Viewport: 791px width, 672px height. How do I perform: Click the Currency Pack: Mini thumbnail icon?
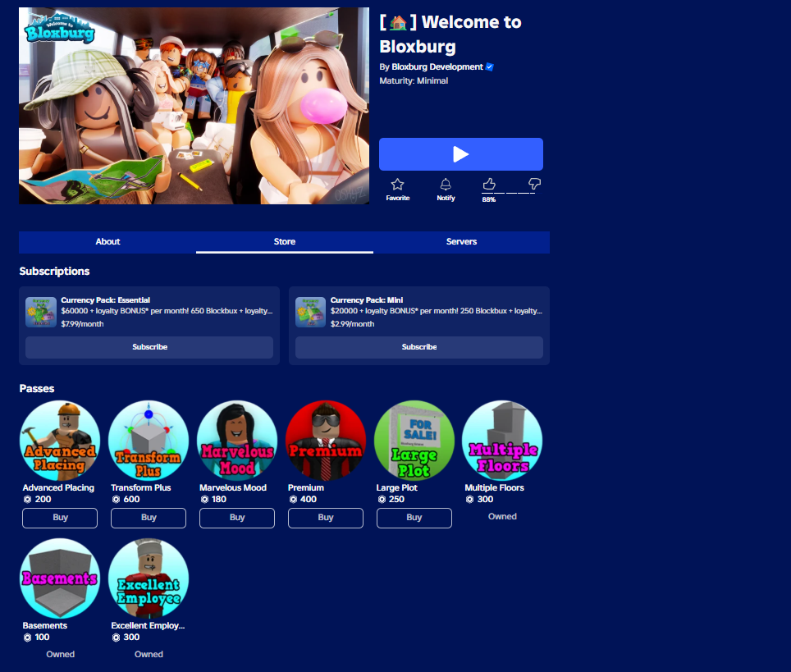[310, 312]
